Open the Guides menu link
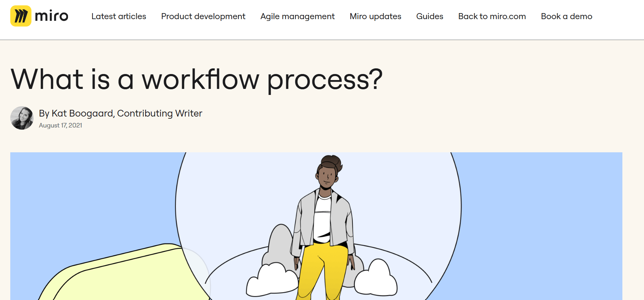 point(430,16)
